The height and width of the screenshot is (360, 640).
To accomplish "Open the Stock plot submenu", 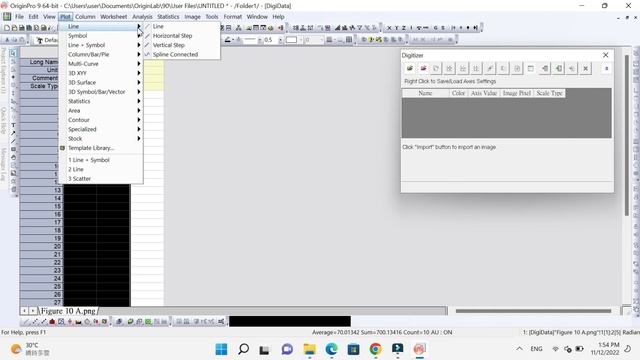I will [101, 139].
